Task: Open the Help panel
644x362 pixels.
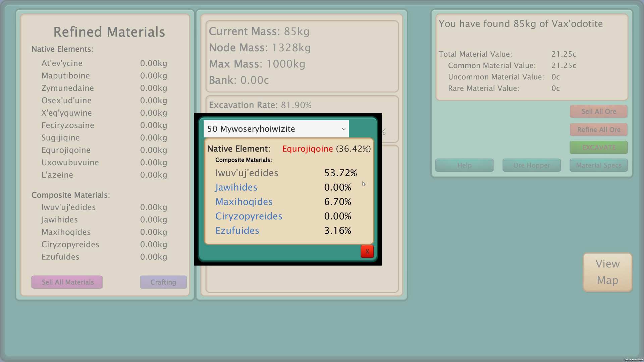Action: (464, 165)
